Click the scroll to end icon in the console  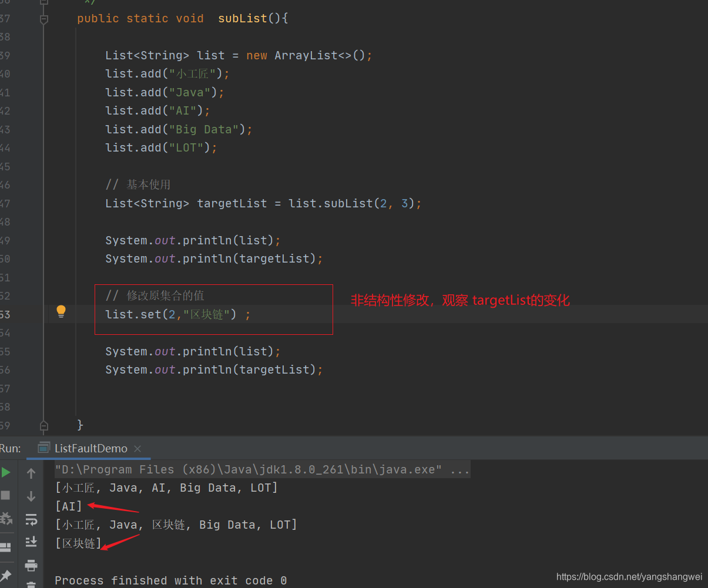pos(31,542)
